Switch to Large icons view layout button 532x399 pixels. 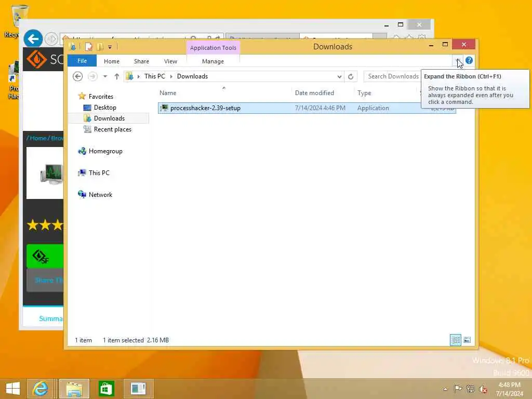[x=467, y=340]
